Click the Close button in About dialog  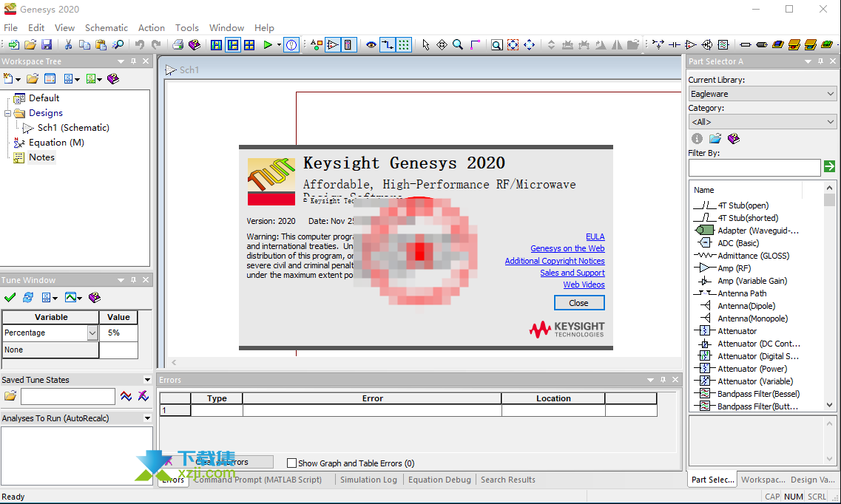tap(578, 302)
